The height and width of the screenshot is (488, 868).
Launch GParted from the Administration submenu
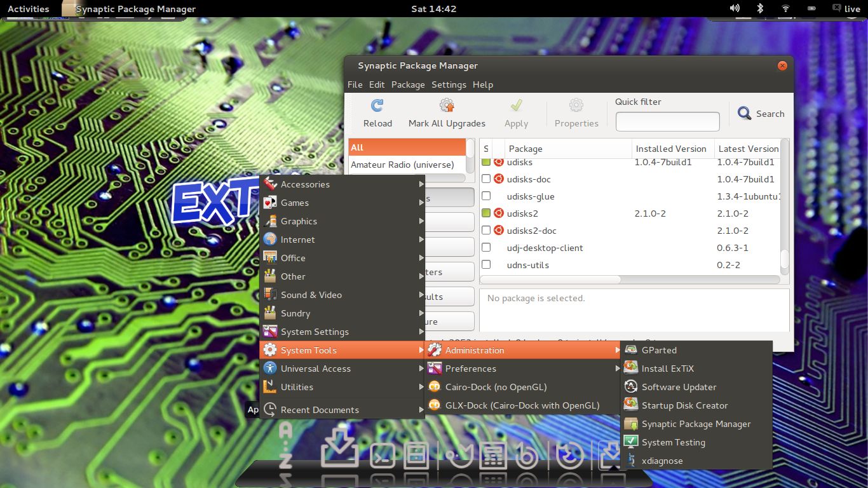pos(696,350)
